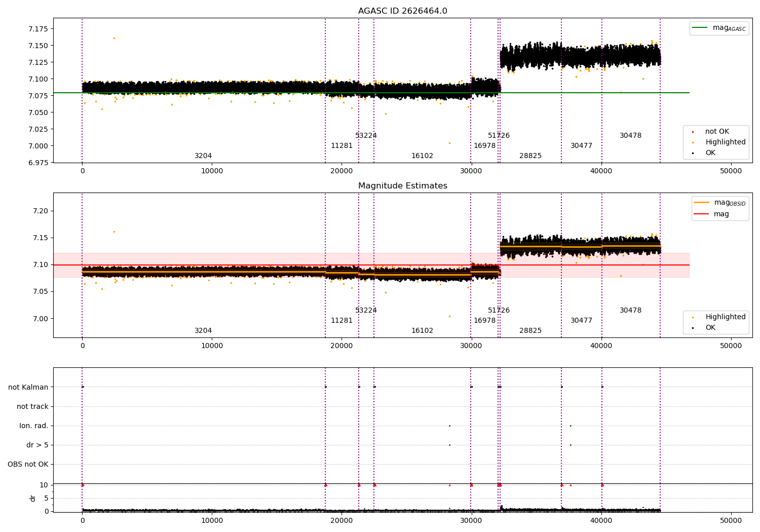Click obsid label 53224 in Magnitude Estimates plot
Viewport: 760px width, 532px height.
pyautogui.click(x=366, y=311)
